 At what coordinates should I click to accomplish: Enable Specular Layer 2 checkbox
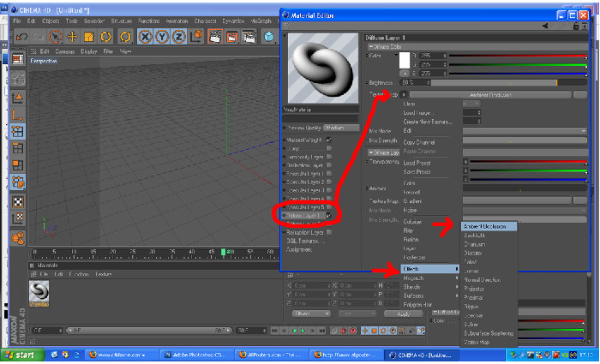(328, 182)
